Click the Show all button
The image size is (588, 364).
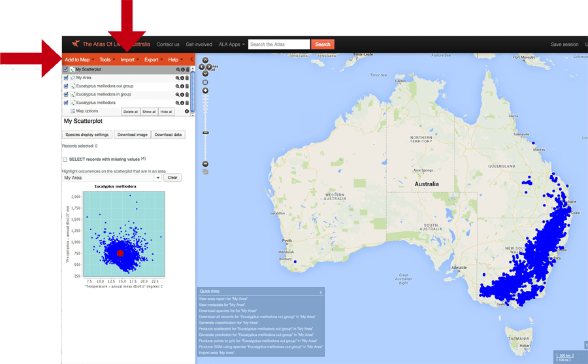(149, 112)
